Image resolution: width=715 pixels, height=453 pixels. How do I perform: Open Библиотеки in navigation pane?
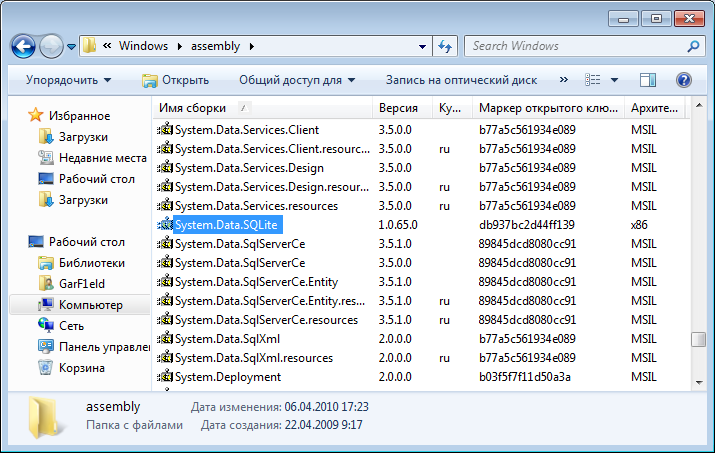point(82,263)
